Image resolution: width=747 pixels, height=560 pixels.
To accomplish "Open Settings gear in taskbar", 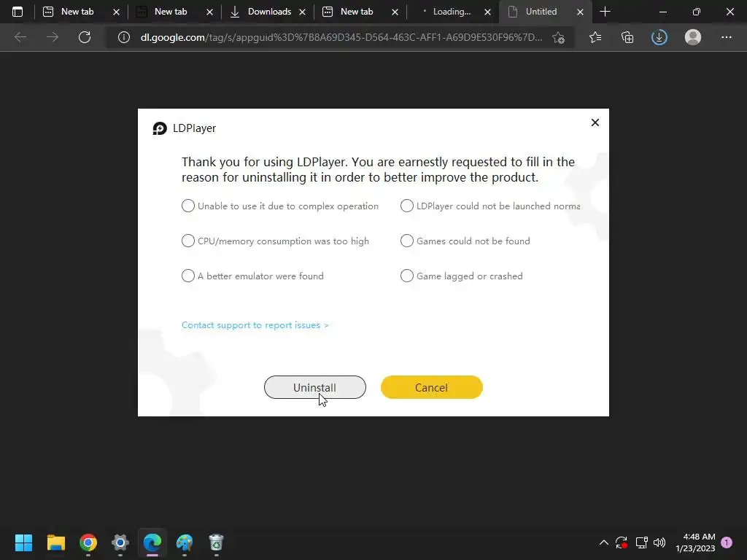I will point(120,542).
